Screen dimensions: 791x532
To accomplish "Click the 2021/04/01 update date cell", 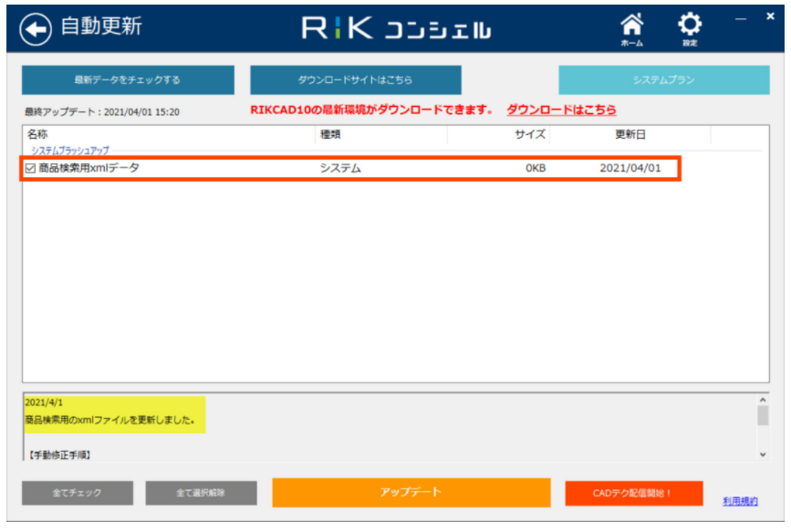I will point(630,168).
